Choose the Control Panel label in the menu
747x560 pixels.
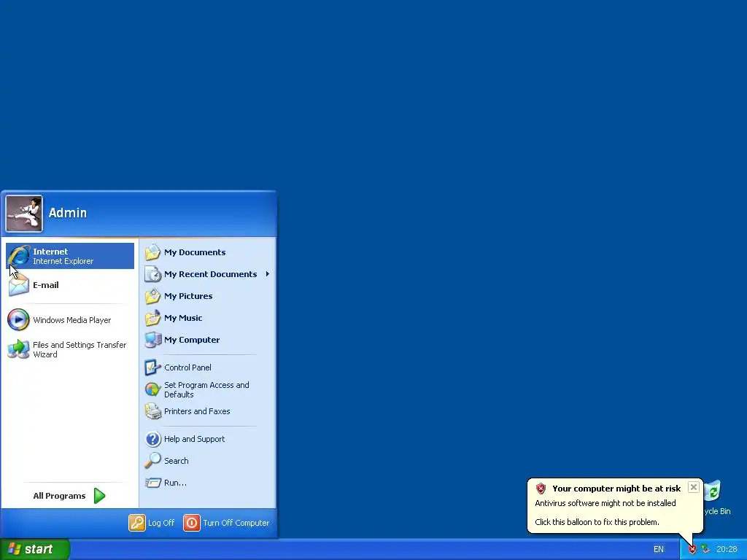point(187,367)
